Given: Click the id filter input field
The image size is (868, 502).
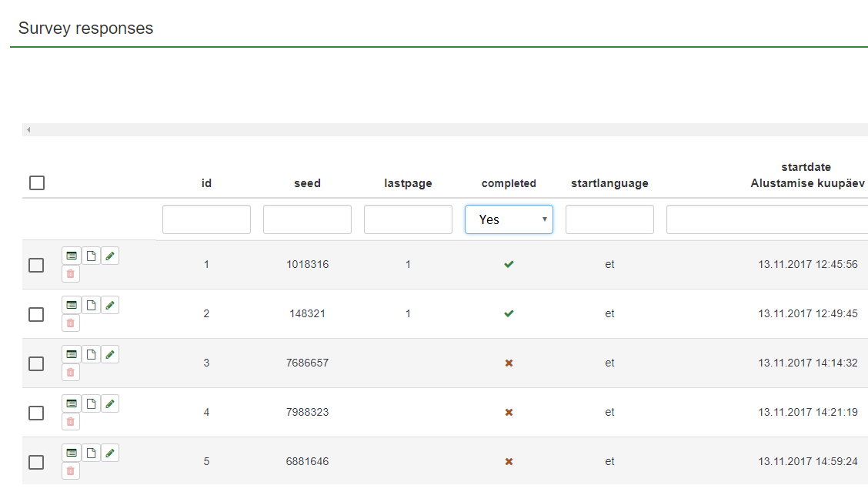Looking at the screenshot, I should tap(206, 219).
